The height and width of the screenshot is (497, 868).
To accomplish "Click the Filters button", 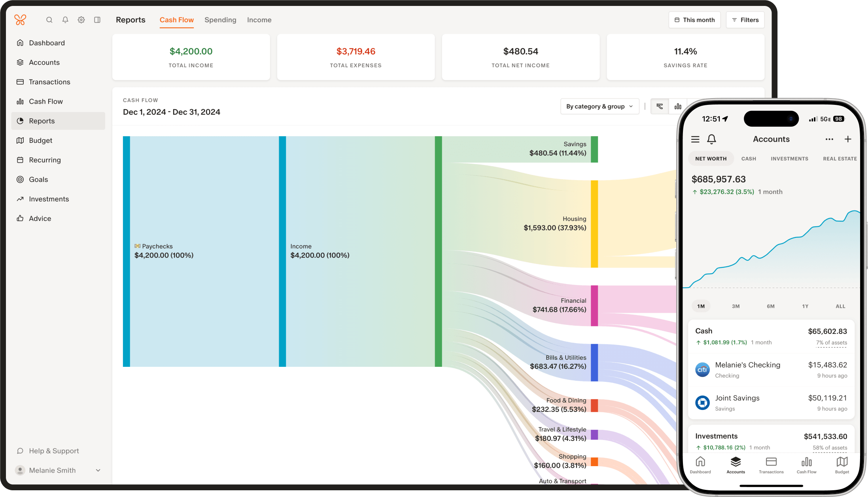I will 745,20.
